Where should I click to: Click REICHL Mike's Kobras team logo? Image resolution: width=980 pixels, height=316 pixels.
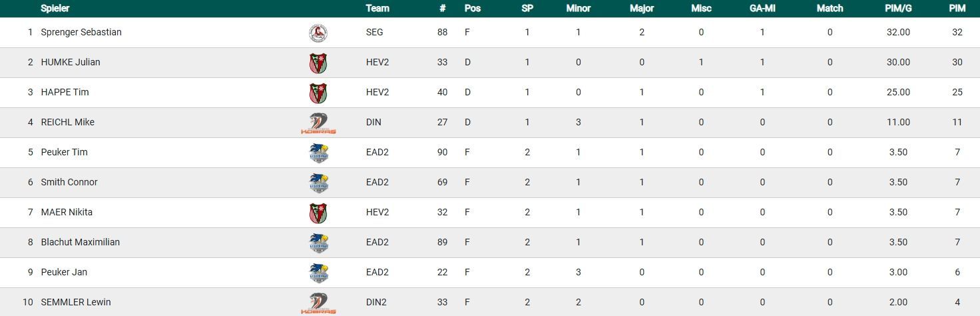pos(318,123)
